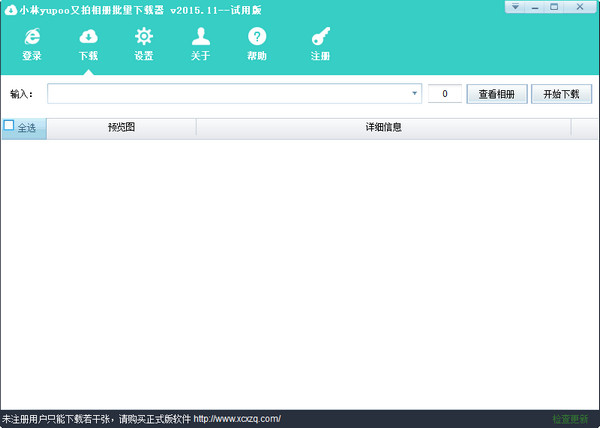Click 检查更新 check update link
Image resolution: width=600 pixels, height=428 pixels.
pos(570,419)
